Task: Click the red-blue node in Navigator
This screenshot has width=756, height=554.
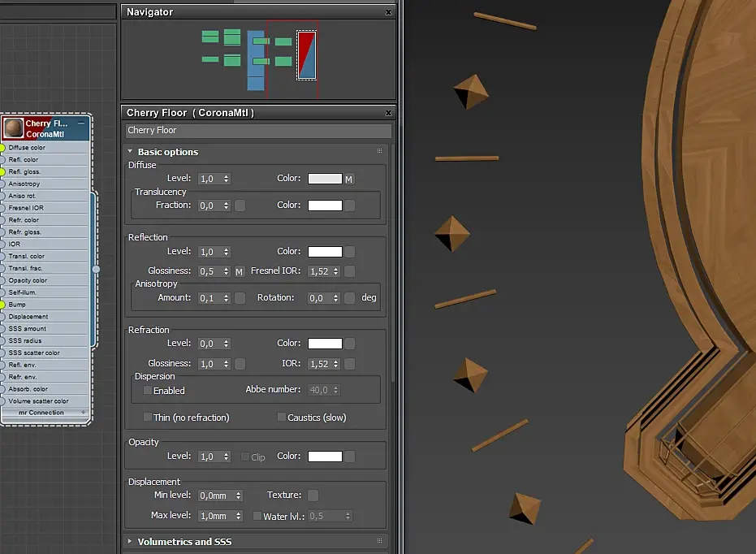Action: coord(307,55)
